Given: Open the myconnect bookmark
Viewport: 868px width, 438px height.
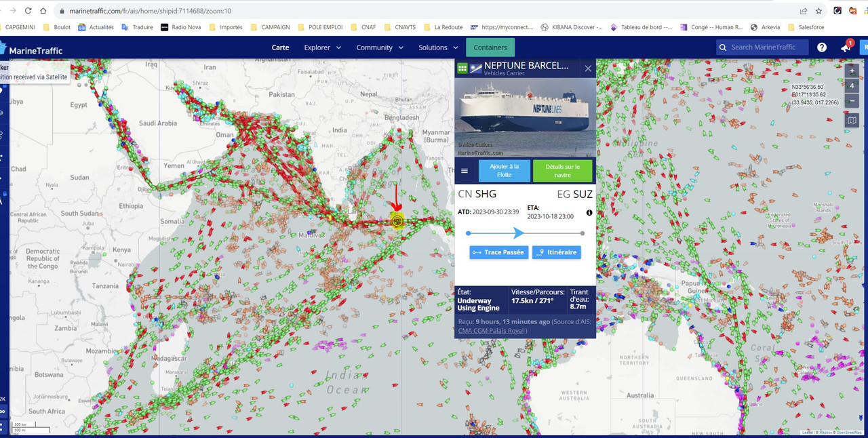Looking at the screenshot, I should [502, 27].
